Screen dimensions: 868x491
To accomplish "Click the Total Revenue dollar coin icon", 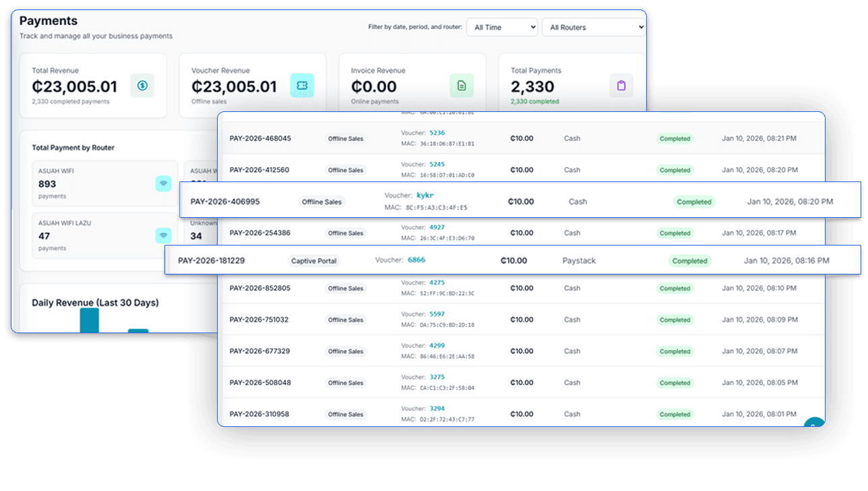I will 142,86.
